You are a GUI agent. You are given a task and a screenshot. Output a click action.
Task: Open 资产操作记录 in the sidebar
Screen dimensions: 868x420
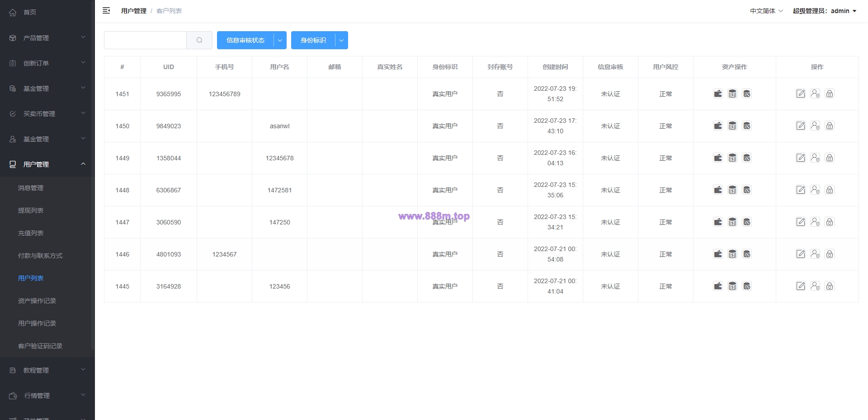click(x=37, y=301)
